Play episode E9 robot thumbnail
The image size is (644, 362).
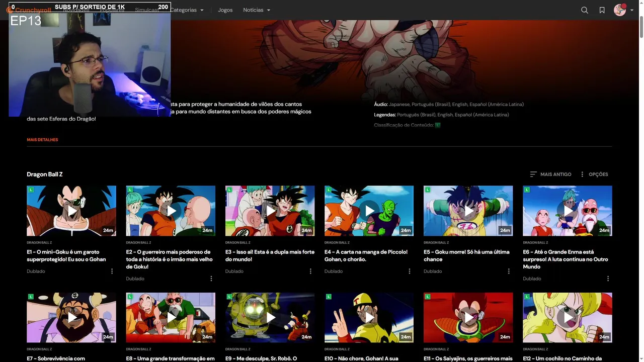click(x=270, y=318)
